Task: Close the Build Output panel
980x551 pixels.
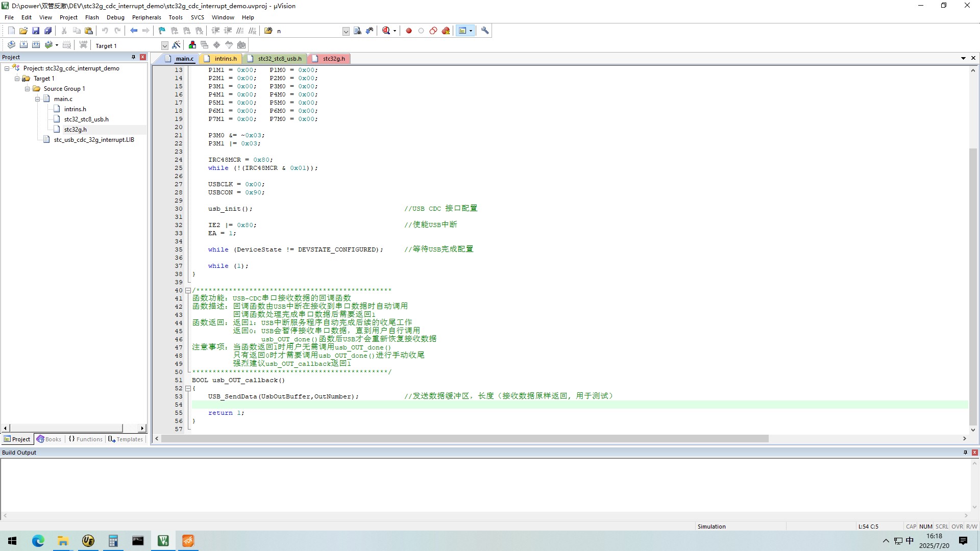Action: coord(975,453)
